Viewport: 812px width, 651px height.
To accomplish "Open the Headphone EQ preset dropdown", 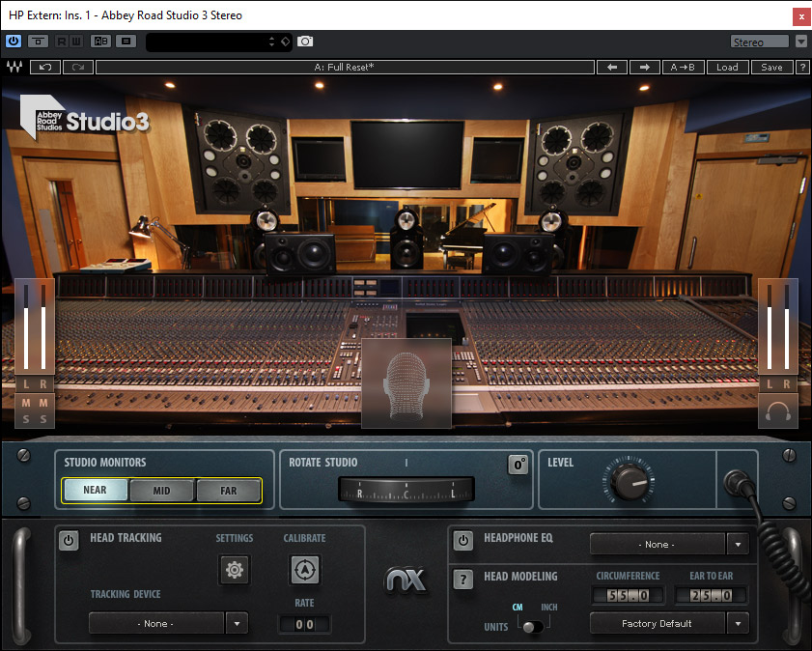I will [x=739, y=544].
